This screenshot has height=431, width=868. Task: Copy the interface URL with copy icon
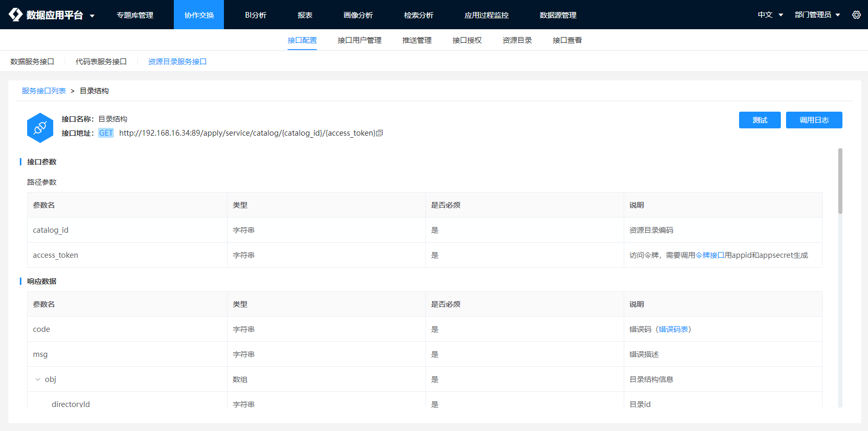(x=380, y=133)
